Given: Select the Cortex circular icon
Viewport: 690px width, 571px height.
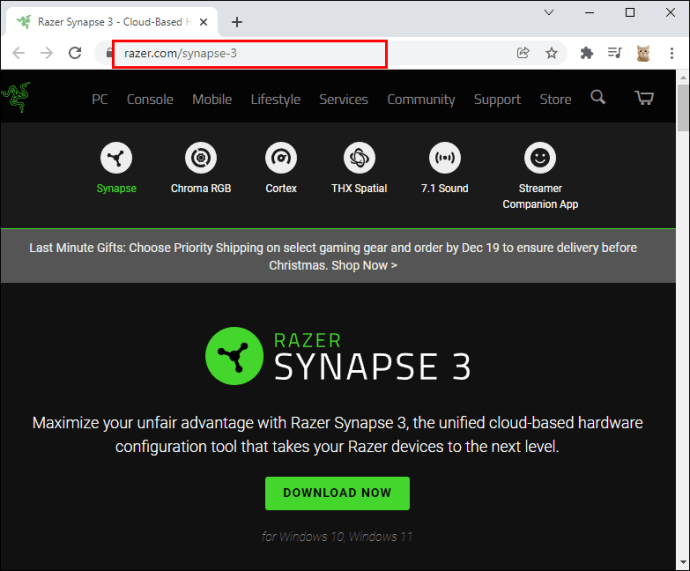Looking at the screenshot, I should click(281, 157).
